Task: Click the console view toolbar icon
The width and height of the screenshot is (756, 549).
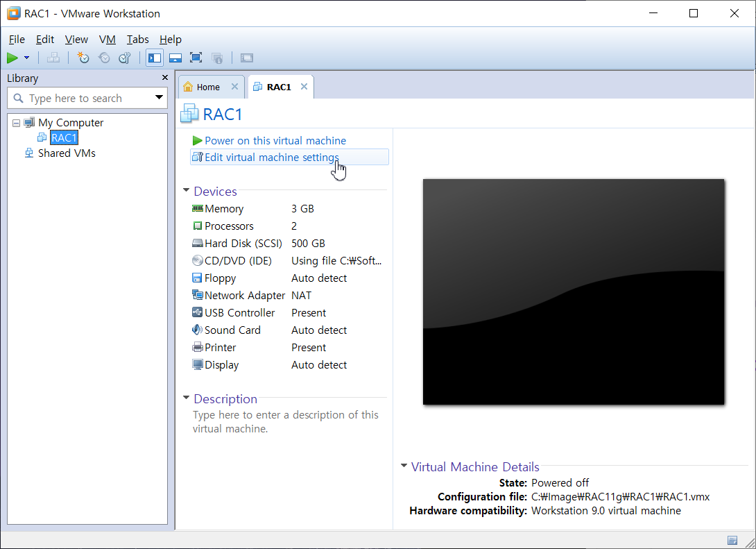Action: coord(247,58)
